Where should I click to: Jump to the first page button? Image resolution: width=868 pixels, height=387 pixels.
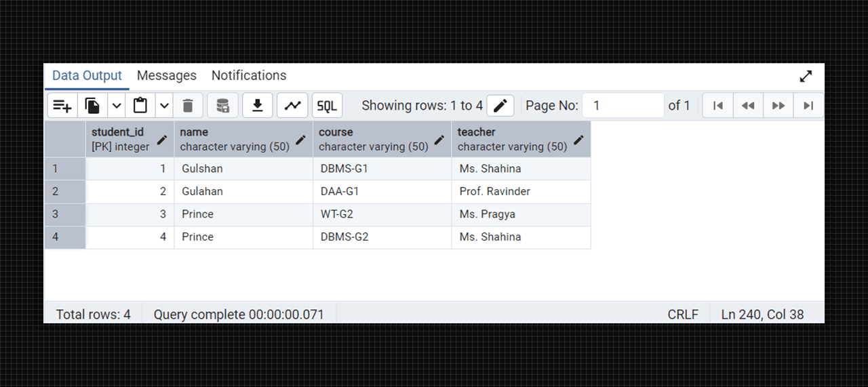point(718,106)
